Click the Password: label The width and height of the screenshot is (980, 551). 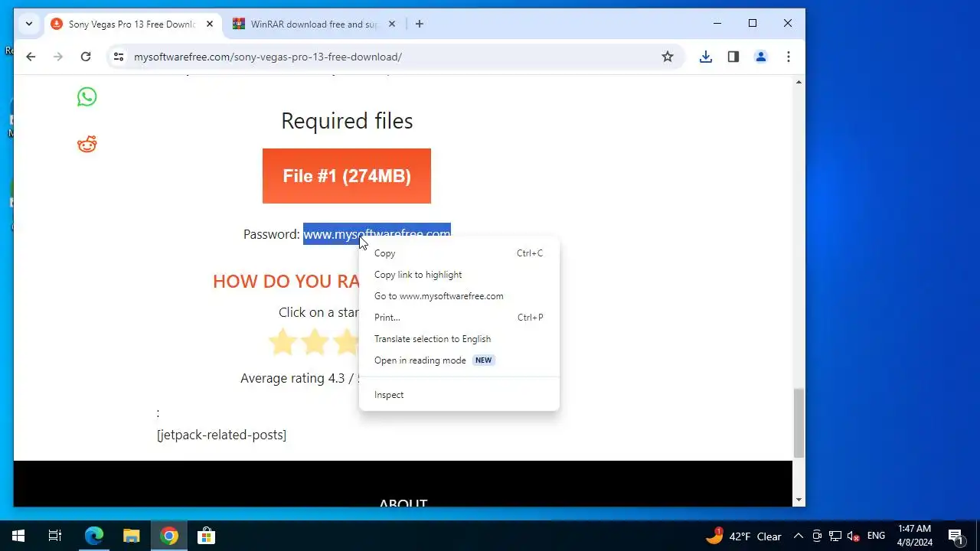pos(272,234)
